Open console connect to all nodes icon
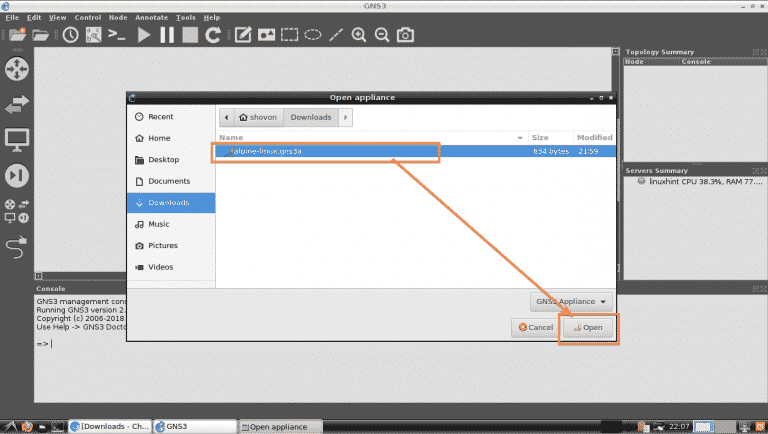This screenshot has height=434, width=768. (x=117, y=35)
